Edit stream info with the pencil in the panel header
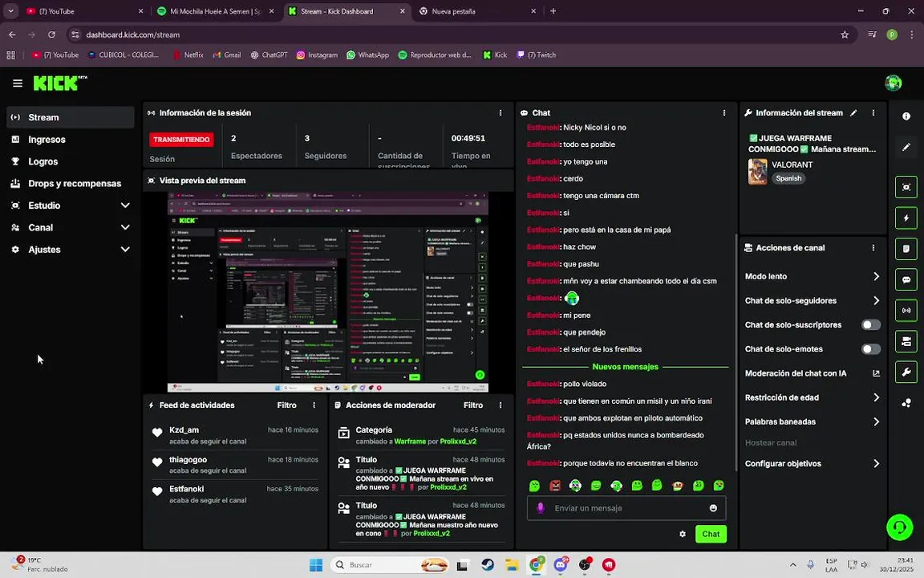Viewport: 924px width, 578px height. [x=853, y=112]
